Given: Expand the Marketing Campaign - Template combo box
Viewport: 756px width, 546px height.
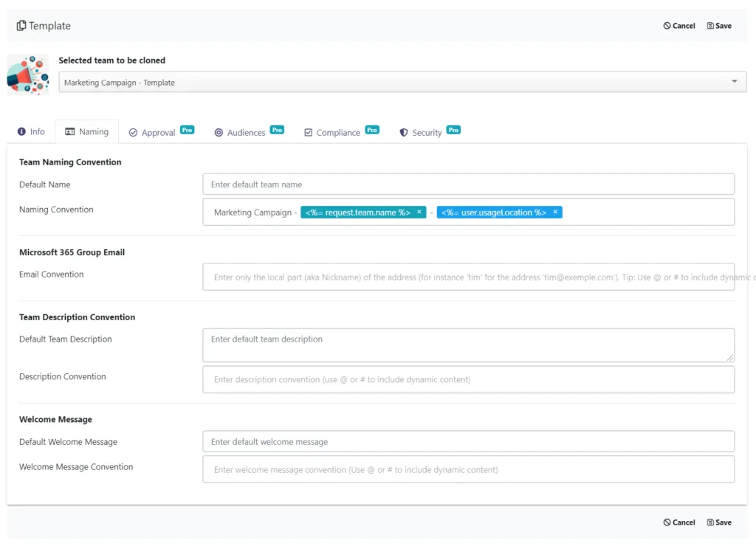Looking at the screenshot, I should tap(402, 82).
